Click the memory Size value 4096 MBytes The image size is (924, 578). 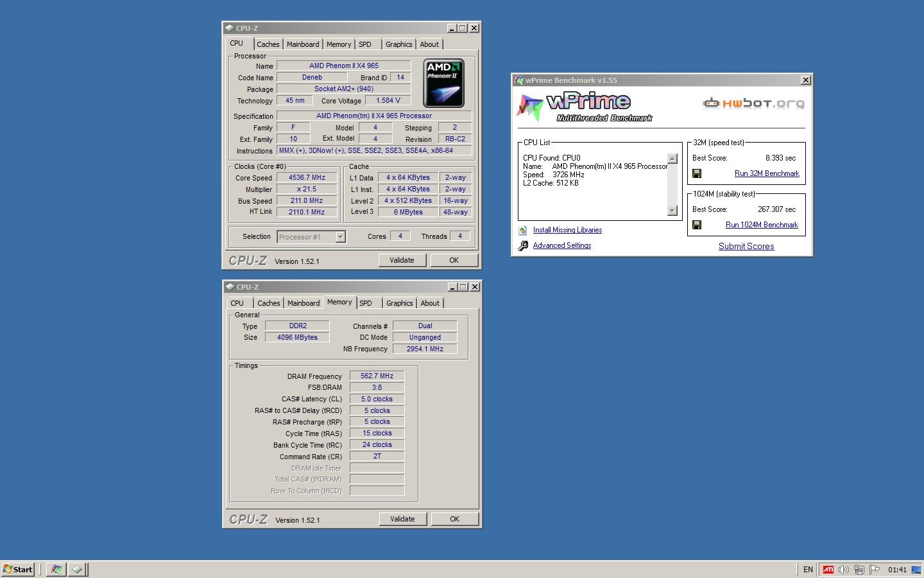tap(297, 337)
